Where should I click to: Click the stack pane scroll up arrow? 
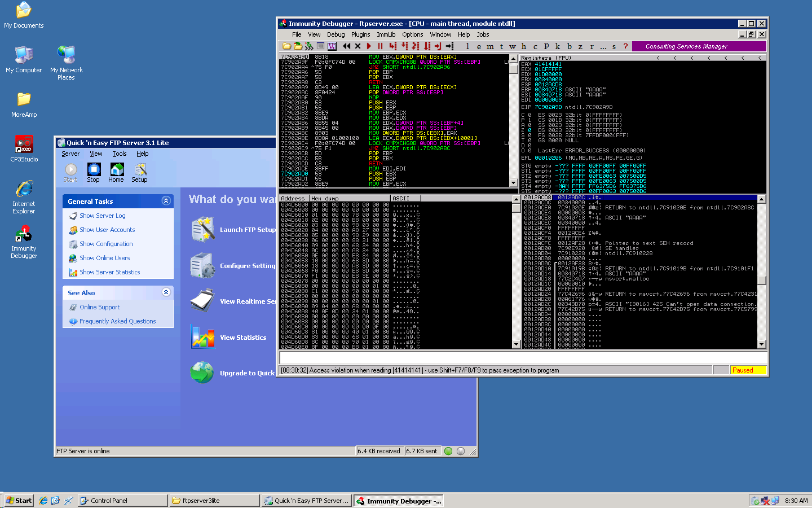762,199
